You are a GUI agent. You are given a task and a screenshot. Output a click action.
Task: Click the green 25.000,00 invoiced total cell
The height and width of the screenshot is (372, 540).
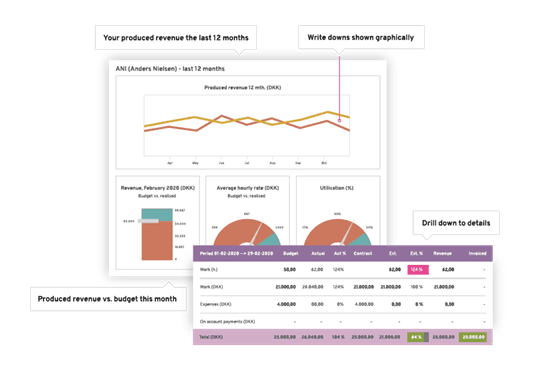[x=473, y=337]
